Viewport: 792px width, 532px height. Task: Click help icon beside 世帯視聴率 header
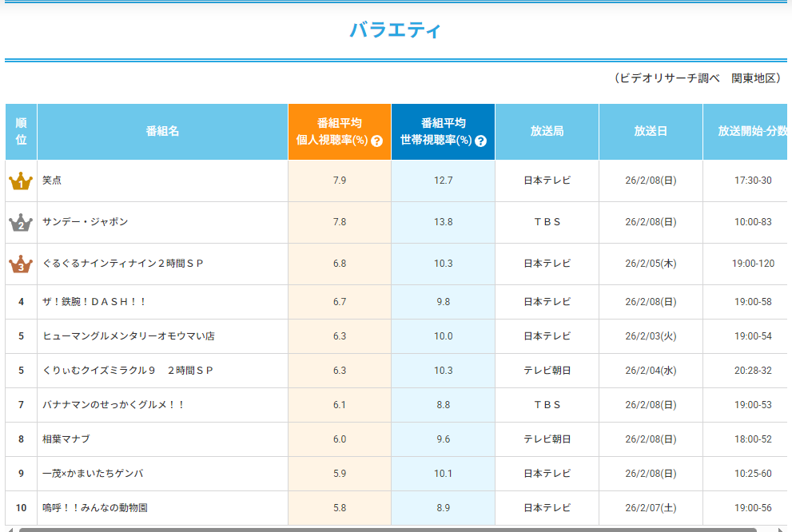click(480, 141)
